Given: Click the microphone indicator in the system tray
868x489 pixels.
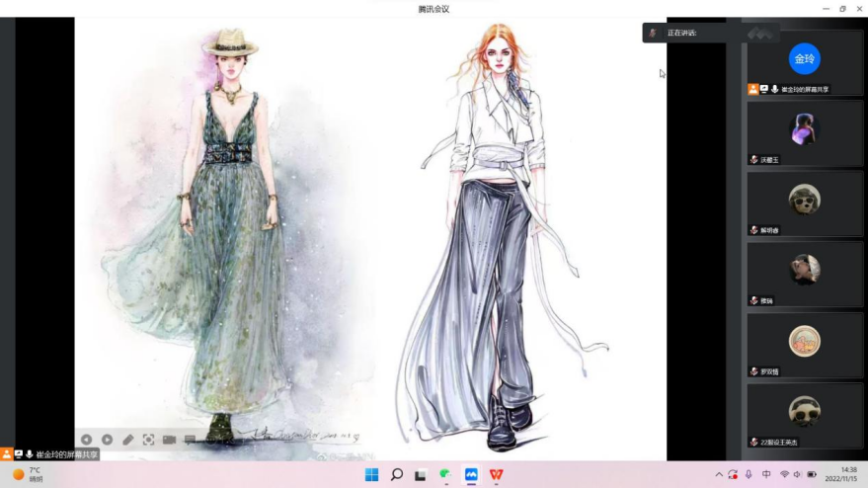Looking at the screenshot, I should [749, 474].
